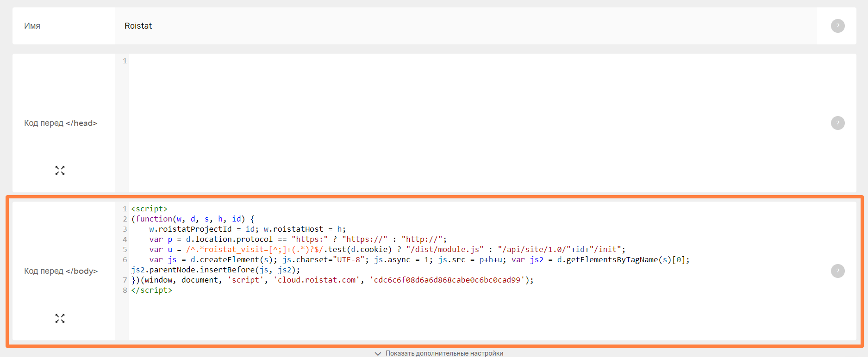Click the d.location.protocol code line
This screenshot has height=357, width=868.
pyautogui.click(x=298, y=240)
